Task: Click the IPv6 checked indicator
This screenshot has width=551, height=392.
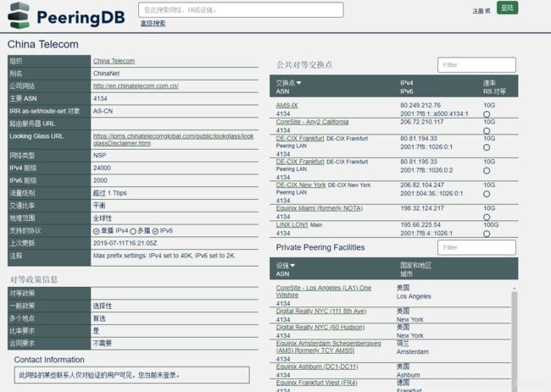Action: [156, 231]
